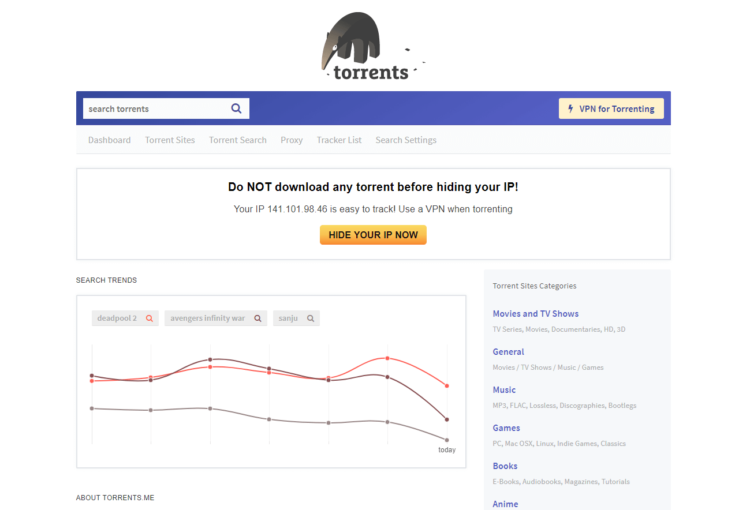Click Movies / TV Shows / Music / Games description
This screenshot has width=750, height=510.
(x=548, y=367)
